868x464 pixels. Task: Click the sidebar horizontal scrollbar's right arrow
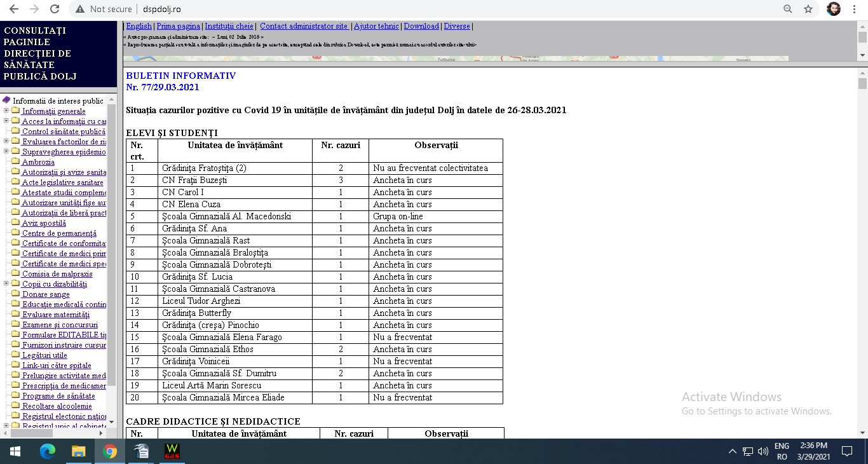coord(102,433)
